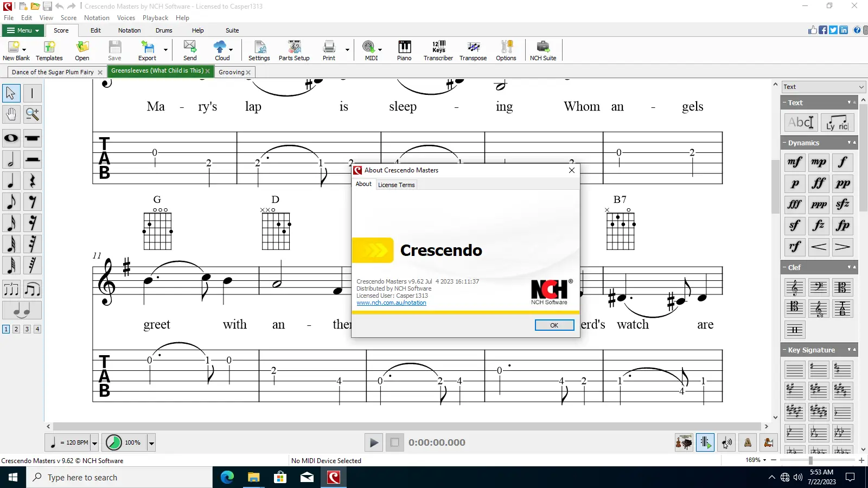Expand the Print dropdown arrow
Image resolution: width=868 pixels, height=488 pixels.
(x=347, y=50)
